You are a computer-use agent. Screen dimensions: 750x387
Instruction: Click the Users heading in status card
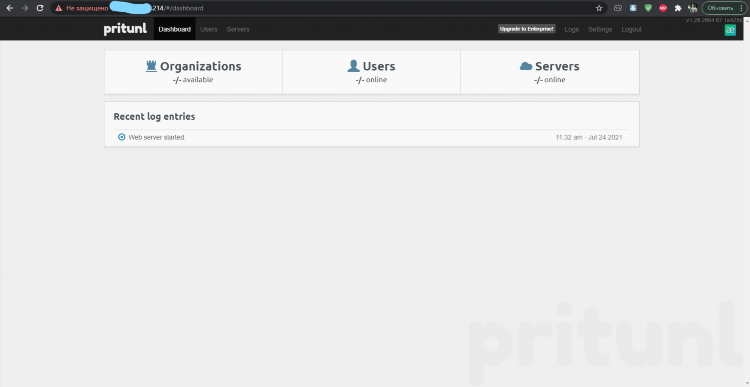coord(379,66)
